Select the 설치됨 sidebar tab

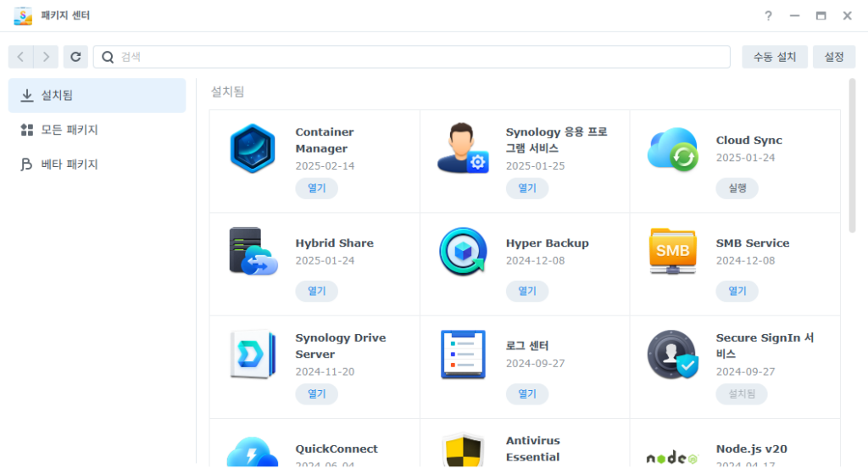click(x=97, y=96)
